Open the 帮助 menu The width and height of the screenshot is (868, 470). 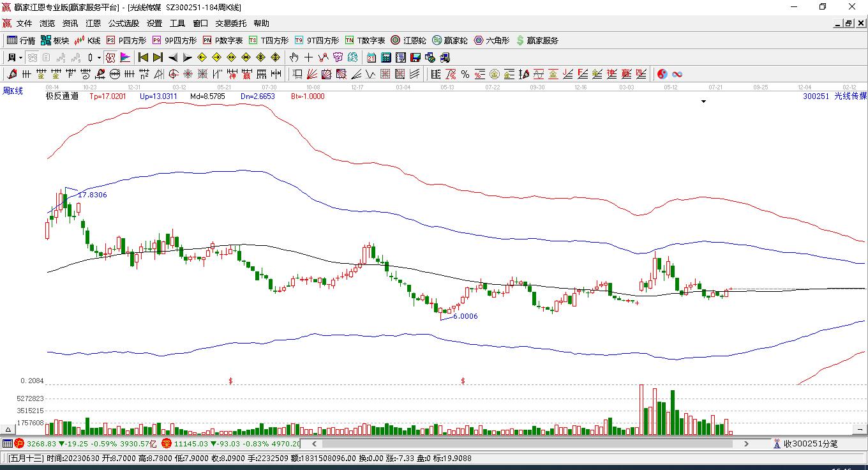tap(262, 24)
